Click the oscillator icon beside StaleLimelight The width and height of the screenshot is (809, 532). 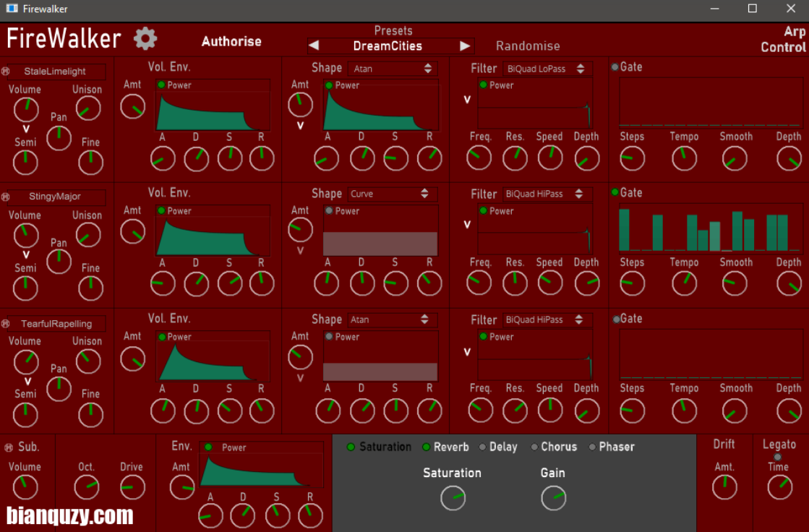point(6,72)
